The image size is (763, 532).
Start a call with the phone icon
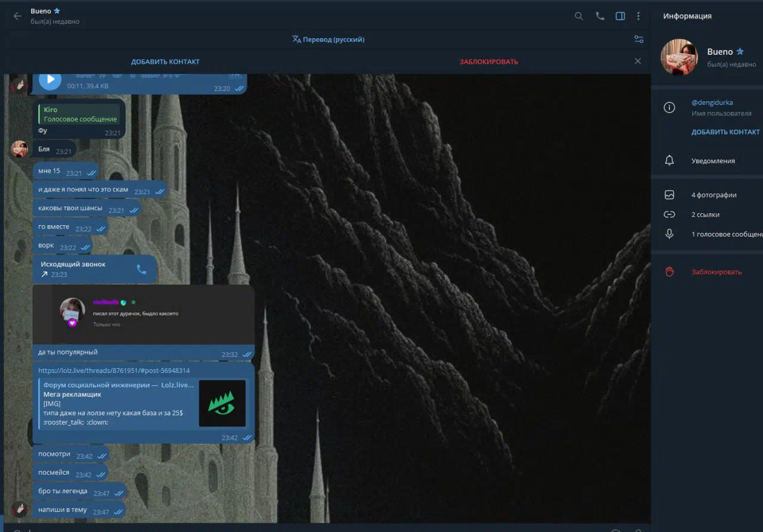(600, 16)
